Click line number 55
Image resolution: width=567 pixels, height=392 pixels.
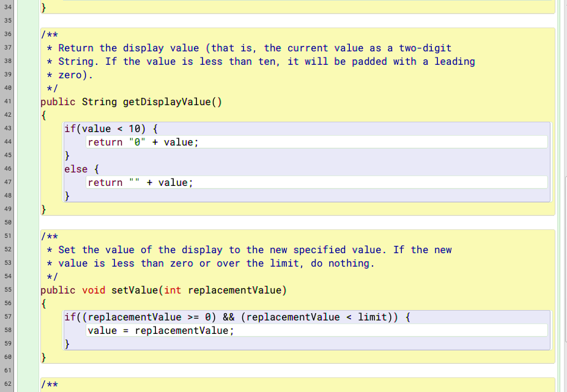(8, 290)
